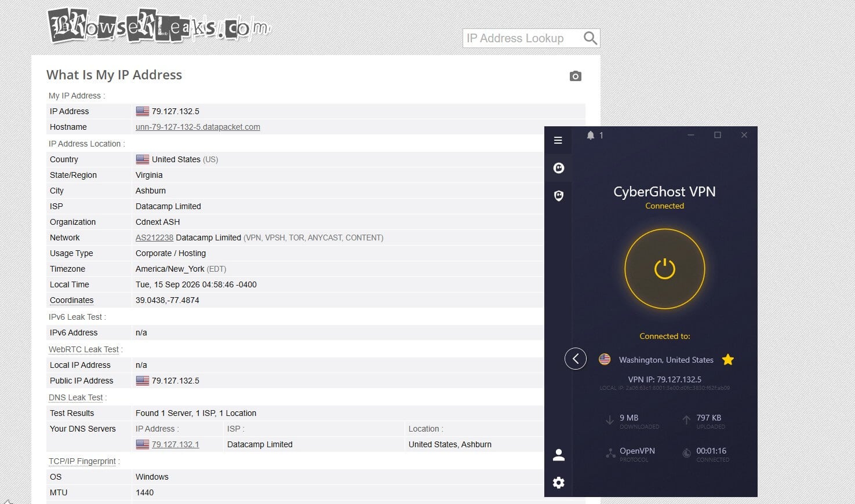This screenshot has width=855, height=504.
Task: Focus the IP Address Lookup field
Action: 522,38
